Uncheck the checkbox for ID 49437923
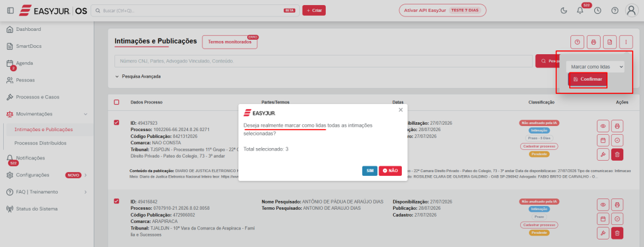This screenshot has height=247, width=644. click(116, 122)
